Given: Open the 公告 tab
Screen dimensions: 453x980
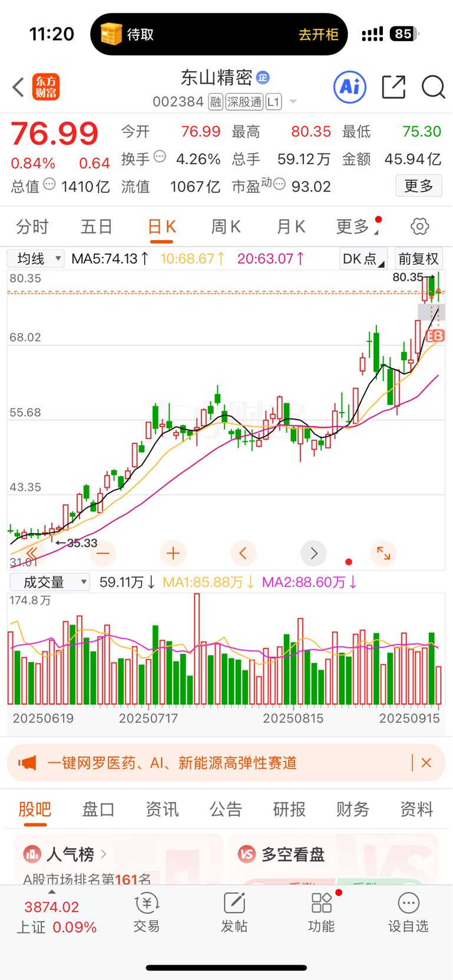Looking at the screenshot, I should 226,809.
